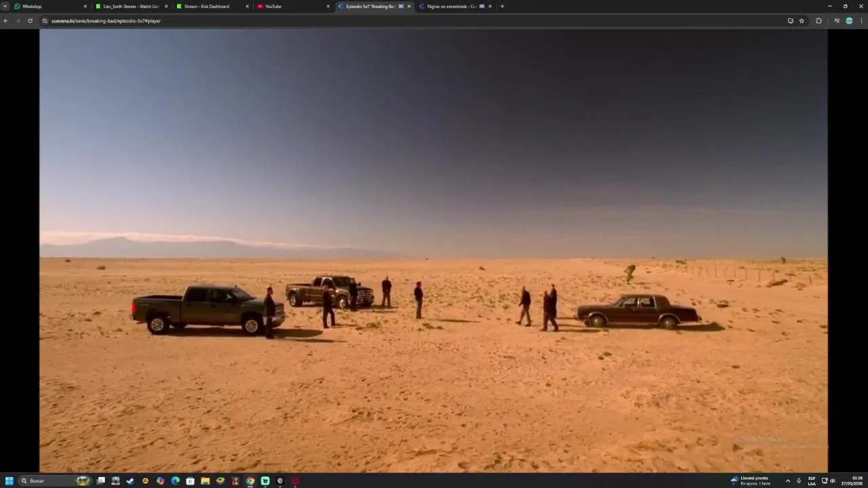
Task: Click the Buscar taskbar search box
Action: [x=55, y=481]
